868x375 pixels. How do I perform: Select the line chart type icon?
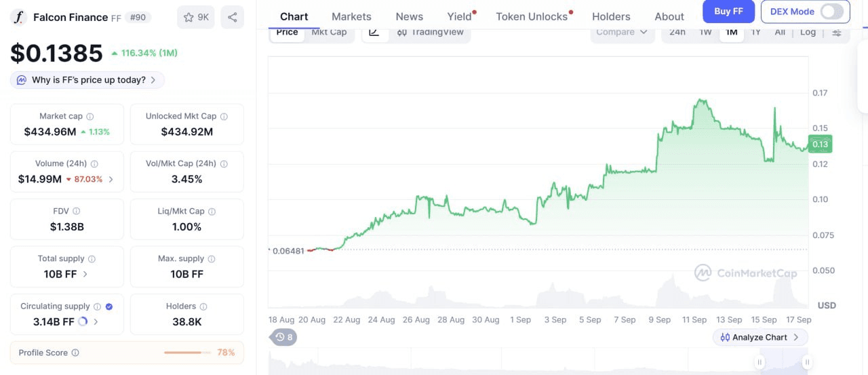(x=374, y=32)
